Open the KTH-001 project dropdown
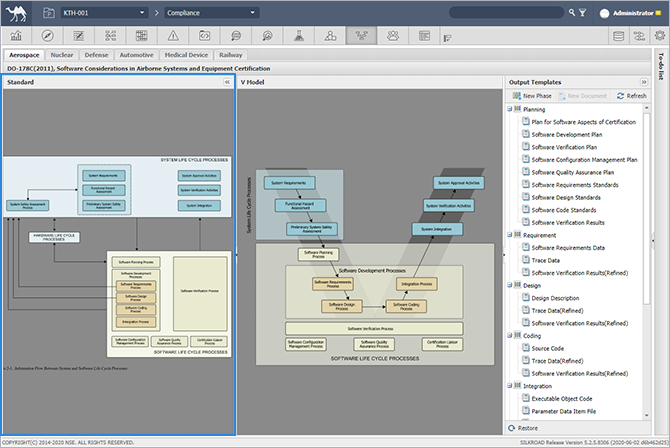Screen dimensions: 670x448 pyautogui.click(x=104, y=13)
